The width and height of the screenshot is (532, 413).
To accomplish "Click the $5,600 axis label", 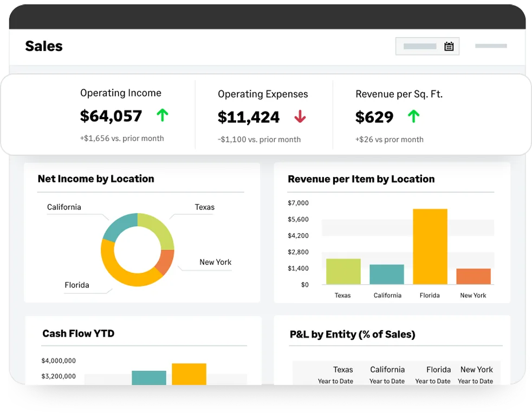I will click(x=298, y=219).
